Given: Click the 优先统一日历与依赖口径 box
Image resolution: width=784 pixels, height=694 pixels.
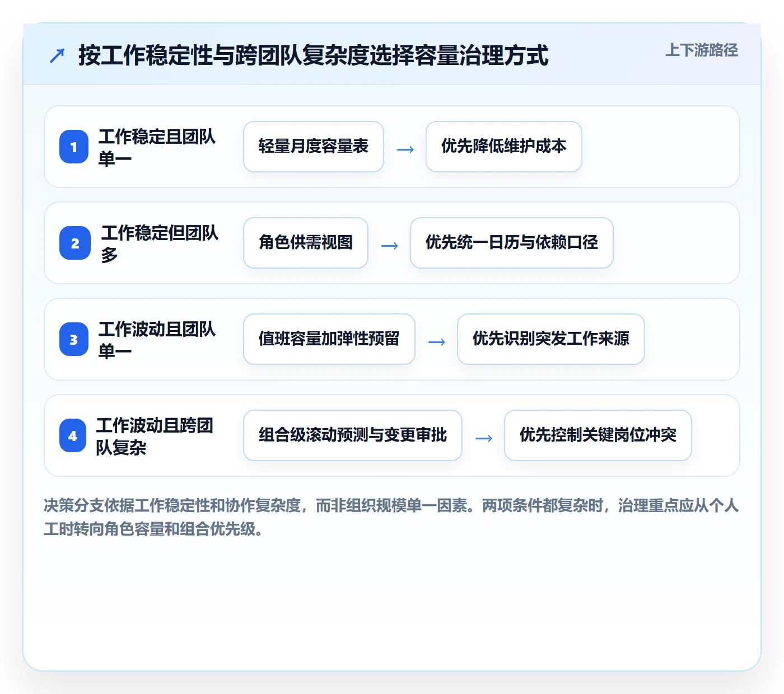Looking at the screenshot, I should point(512,243).
